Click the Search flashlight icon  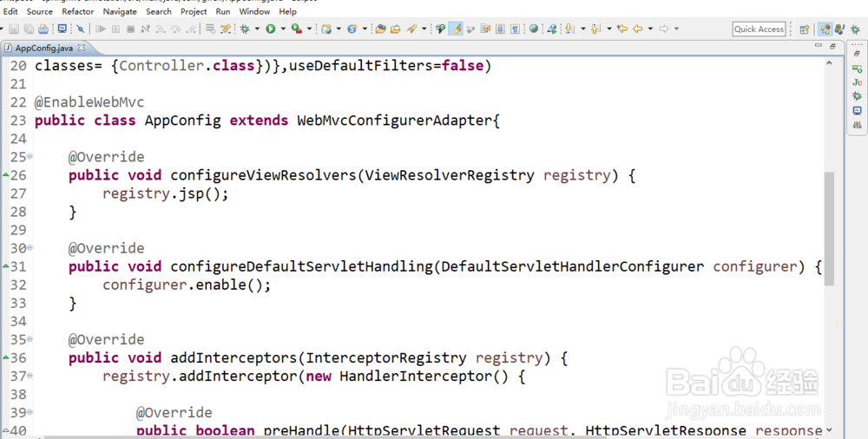tap(411, 29)
